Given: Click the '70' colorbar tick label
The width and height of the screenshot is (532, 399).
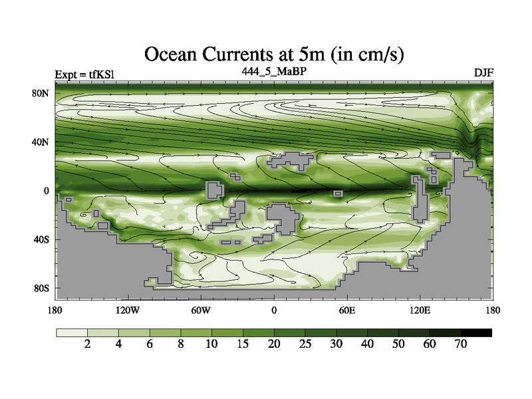Looking at the screenshot, I should 460,344.
